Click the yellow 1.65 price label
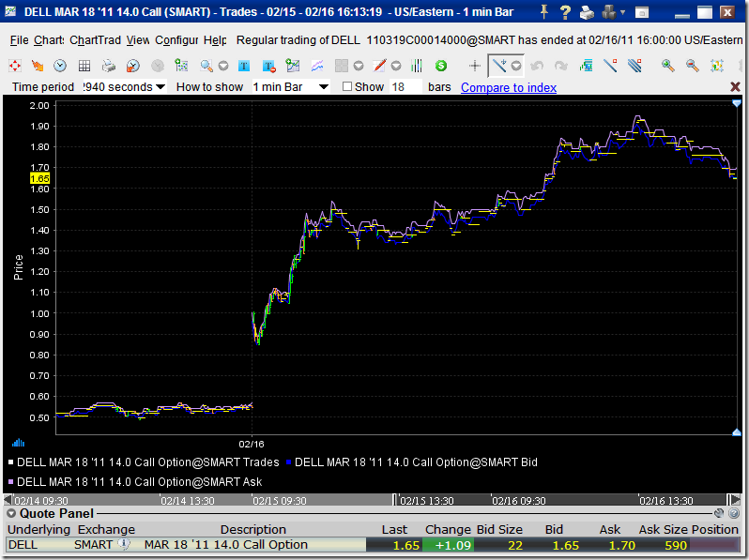749x560 pixels. 39,178
